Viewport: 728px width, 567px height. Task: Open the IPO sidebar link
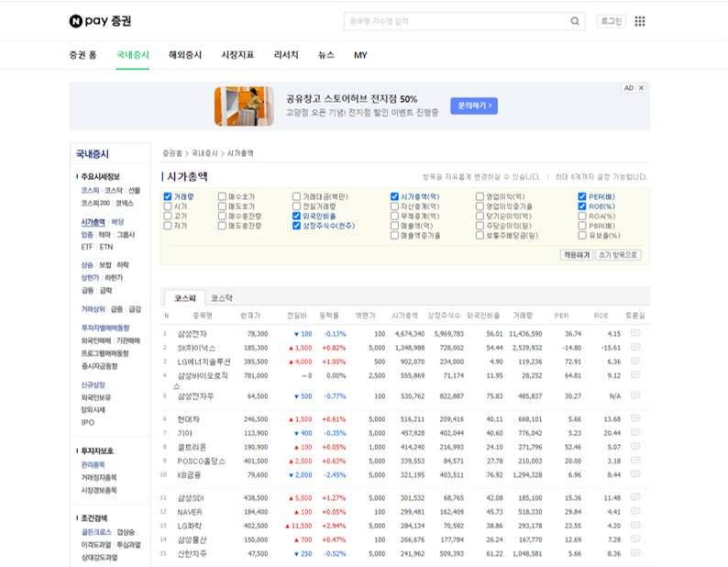point(87,422)
